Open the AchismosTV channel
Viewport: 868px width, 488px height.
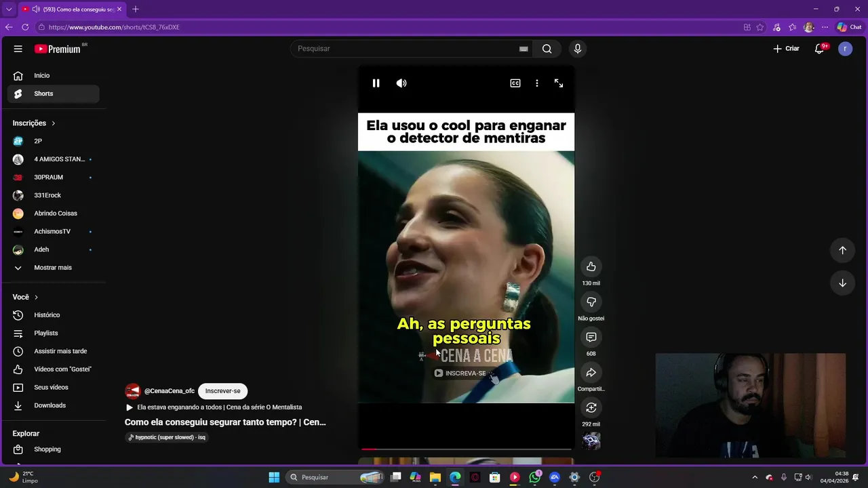[54, 231]
